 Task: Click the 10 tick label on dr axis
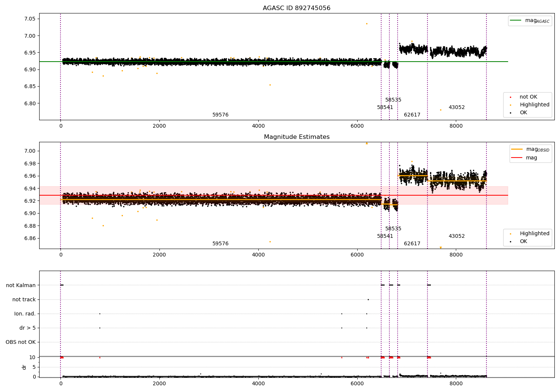(x=32, y=358)
